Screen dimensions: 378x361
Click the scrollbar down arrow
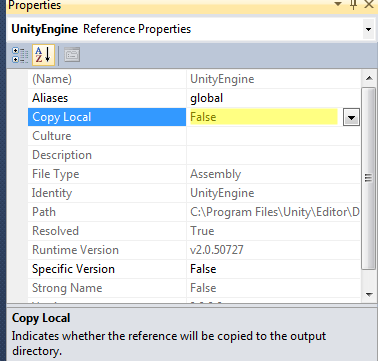click(369, 294)
